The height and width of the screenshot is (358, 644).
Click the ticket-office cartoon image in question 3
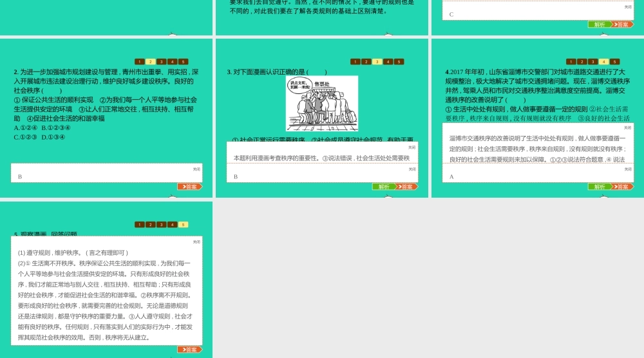click(x=322, y=104)
